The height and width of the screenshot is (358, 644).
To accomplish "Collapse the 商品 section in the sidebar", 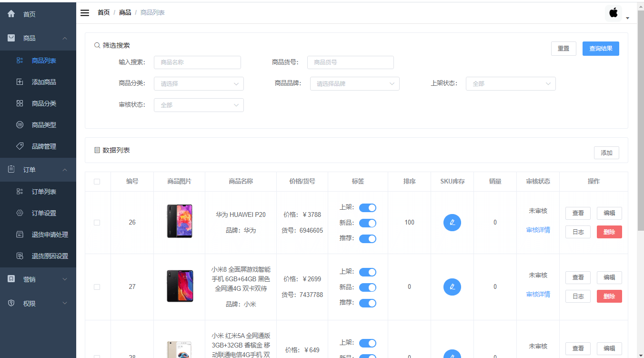I will (x=64, y=38).
